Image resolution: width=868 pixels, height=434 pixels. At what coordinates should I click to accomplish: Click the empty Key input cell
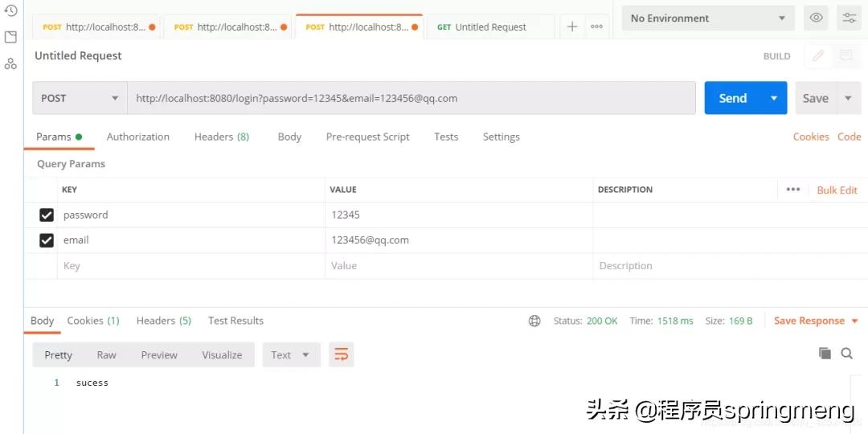191,266
